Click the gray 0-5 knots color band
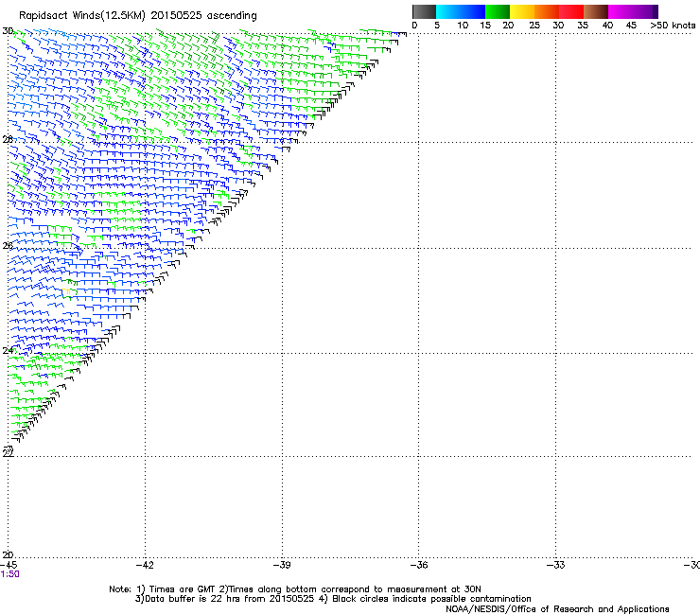The width and height of the screenshot is (700, 615). (x=424, y=11)
